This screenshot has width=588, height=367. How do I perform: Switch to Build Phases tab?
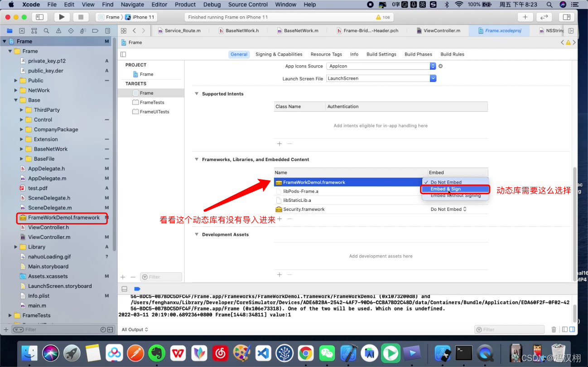(x=418, y=54)
